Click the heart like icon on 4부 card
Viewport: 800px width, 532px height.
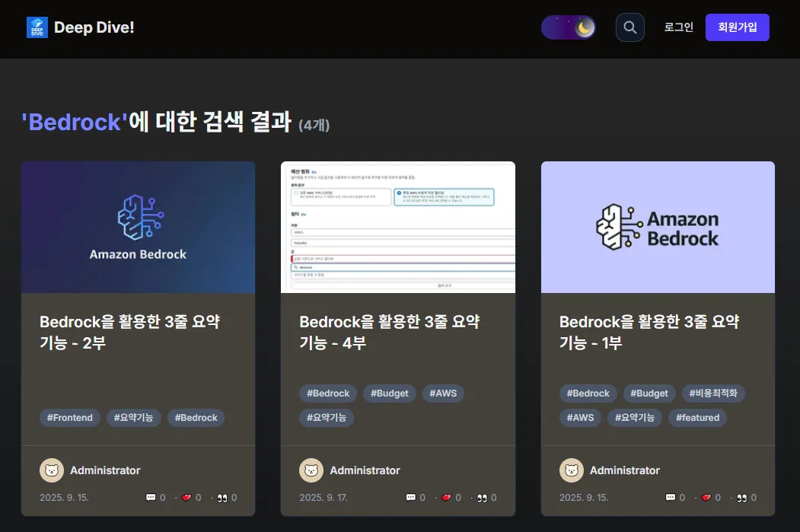(x=446, y=498)
